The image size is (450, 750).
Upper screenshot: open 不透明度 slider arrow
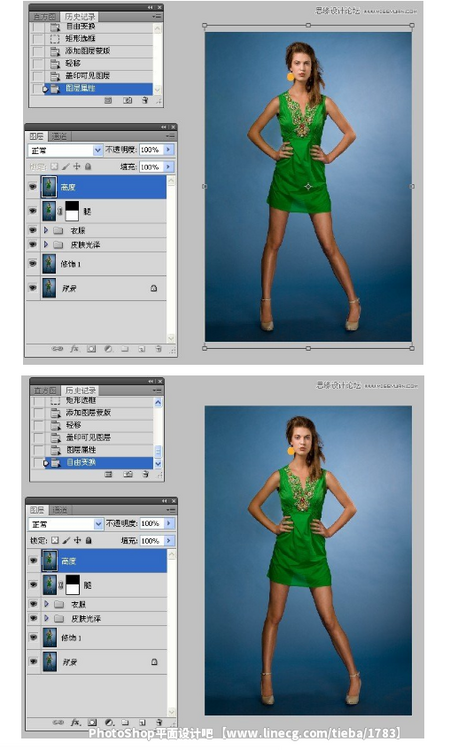169,150
